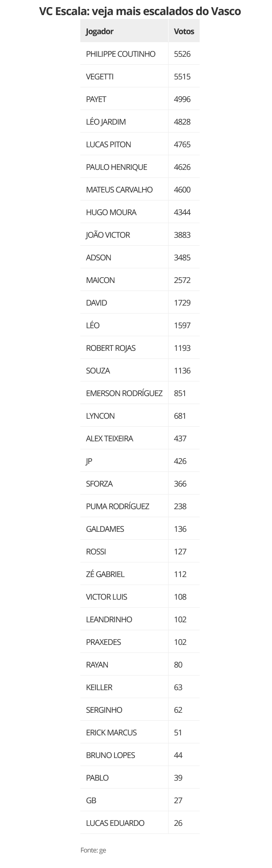
Task: Click the Jogador column header
Action: 100,31
